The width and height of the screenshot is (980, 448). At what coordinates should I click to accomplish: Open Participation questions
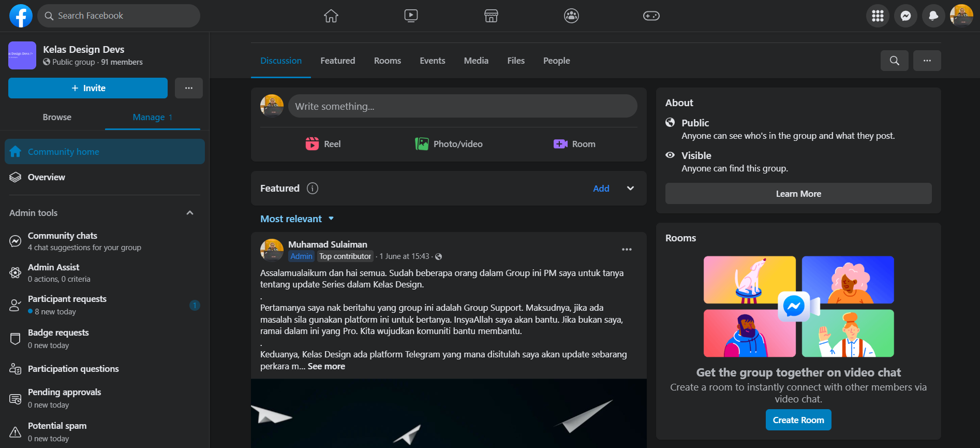tap(104, 369)
